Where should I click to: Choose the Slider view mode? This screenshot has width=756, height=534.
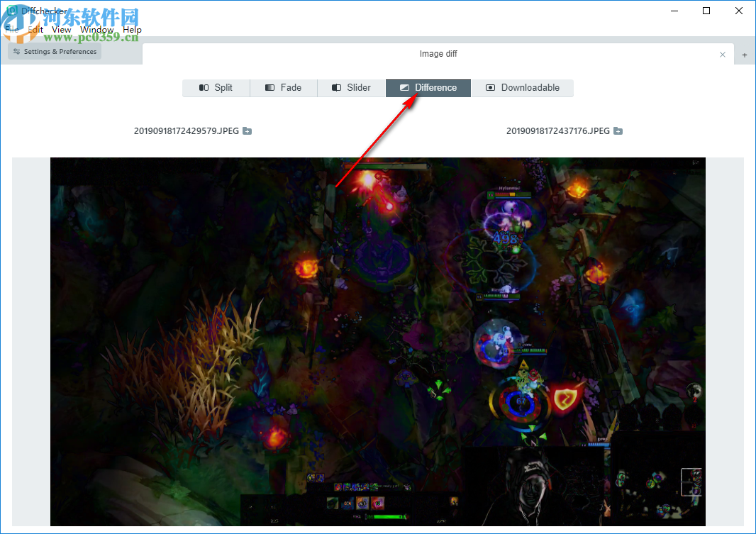[x=352, y=88]
